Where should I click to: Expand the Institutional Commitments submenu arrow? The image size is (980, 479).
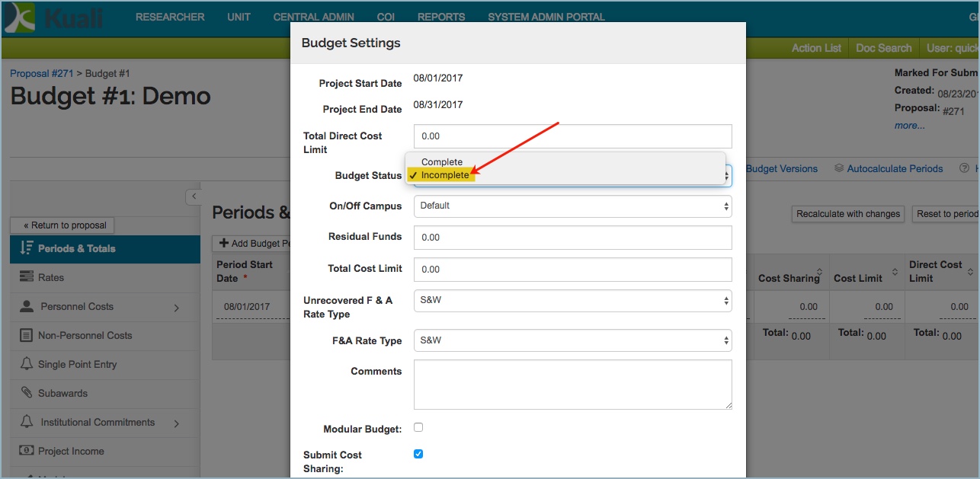pos(177,423)
